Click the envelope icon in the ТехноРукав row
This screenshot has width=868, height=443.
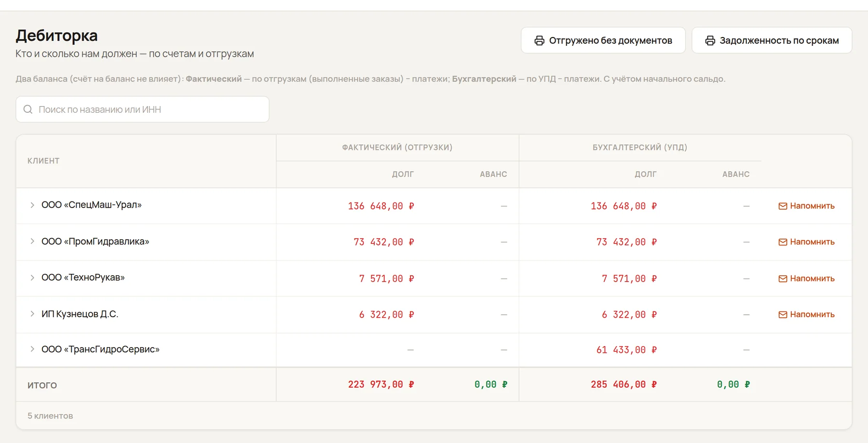point(783,279)
